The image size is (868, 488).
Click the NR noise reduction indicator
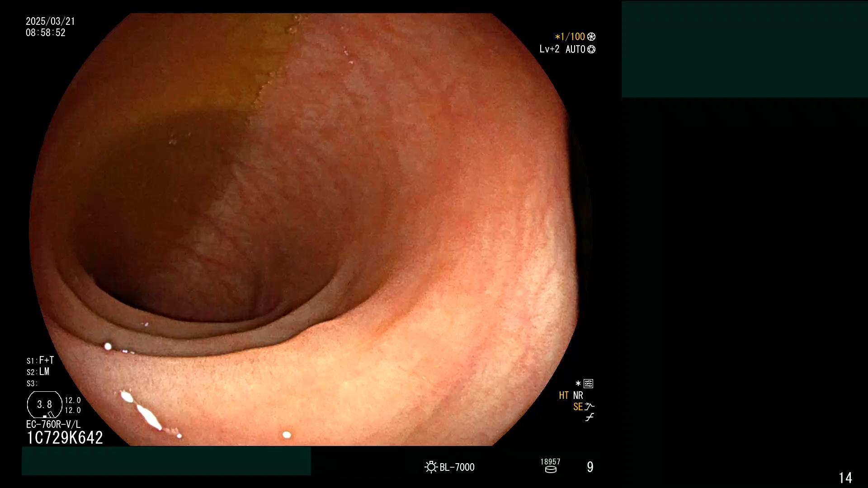click(x=578, y=395)
